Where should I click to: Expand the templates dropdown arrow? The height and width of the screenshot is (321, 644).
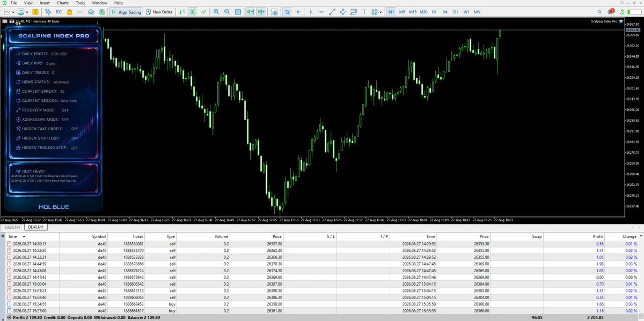pyautogui.click(x=27, y=12)
